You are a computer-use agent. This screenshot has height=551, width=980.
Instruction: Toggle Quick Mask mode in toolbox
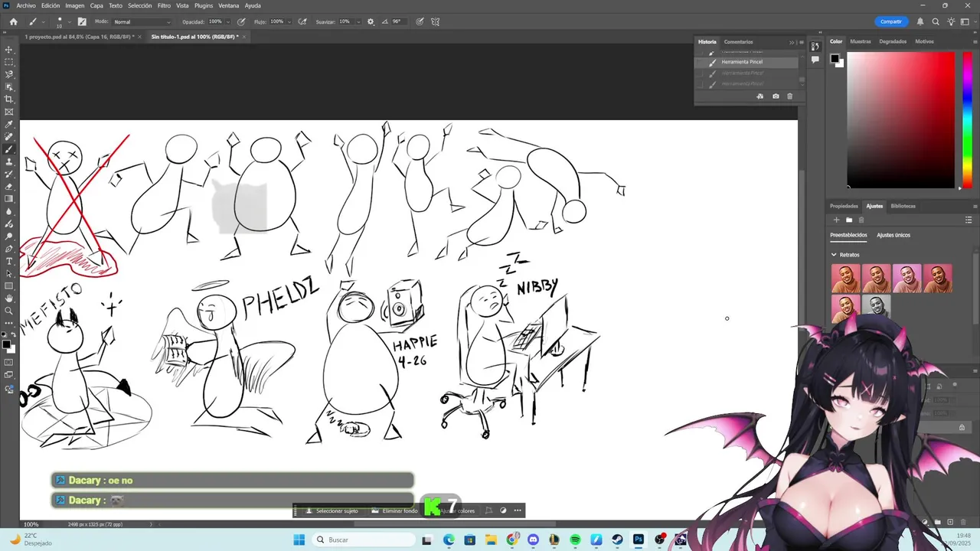[9, 362]
